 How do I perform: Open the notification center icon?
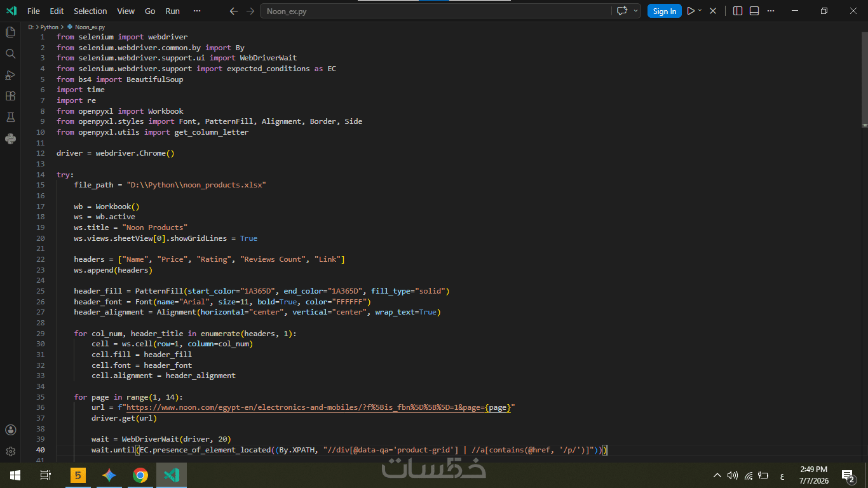(849, 475)
